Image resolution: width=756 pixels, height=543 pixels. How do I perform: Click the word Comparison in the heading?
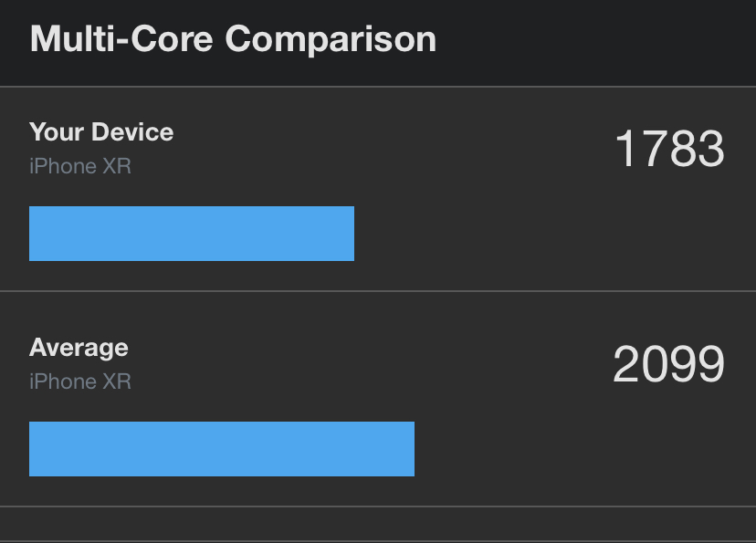(331, 39)
